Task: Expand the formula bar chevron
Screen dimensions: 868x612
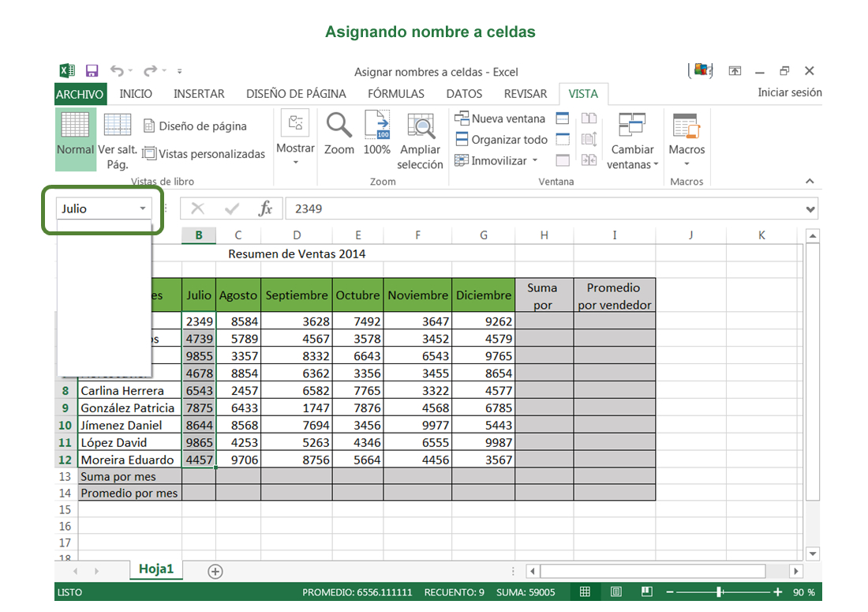Action: pos(810,209)
